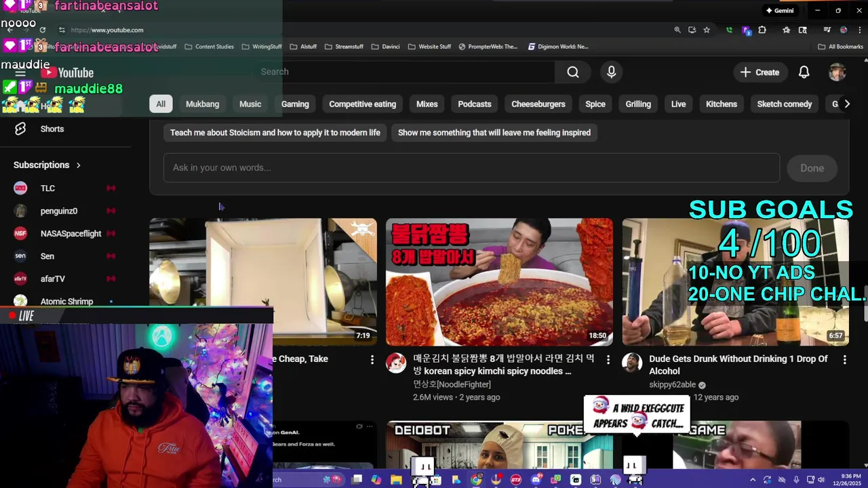The height and width of the screenshot is (488, 868).
Task: Open the Davinci bookmark folder
Action: (385, 47)
